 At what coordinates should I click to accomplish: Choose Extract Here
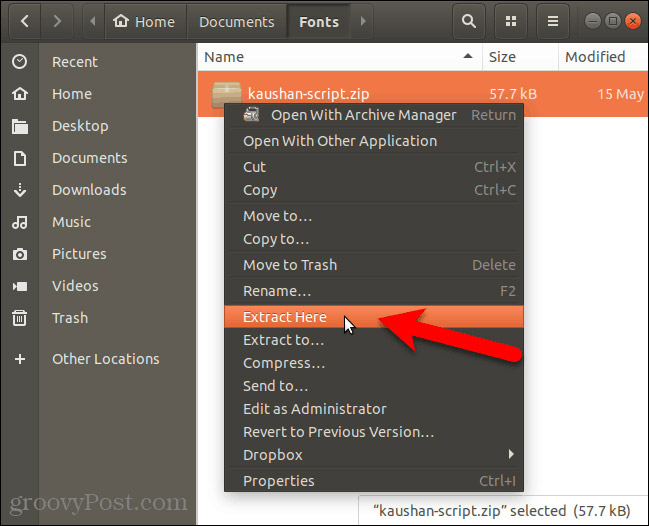[374, 317]
